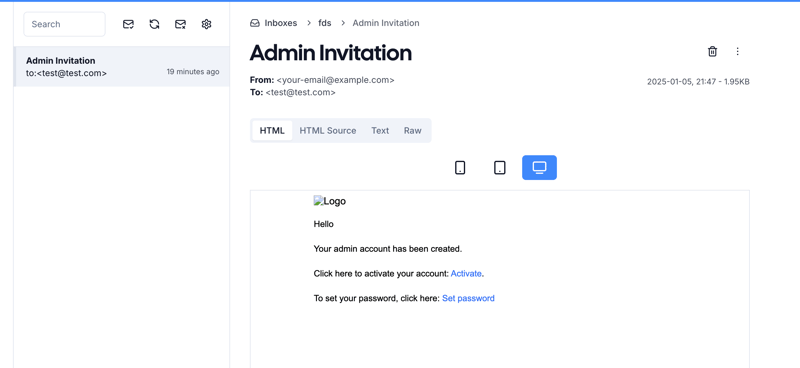
Task: Delete the email with the trash icon
Action: click(x=712, y=52)
